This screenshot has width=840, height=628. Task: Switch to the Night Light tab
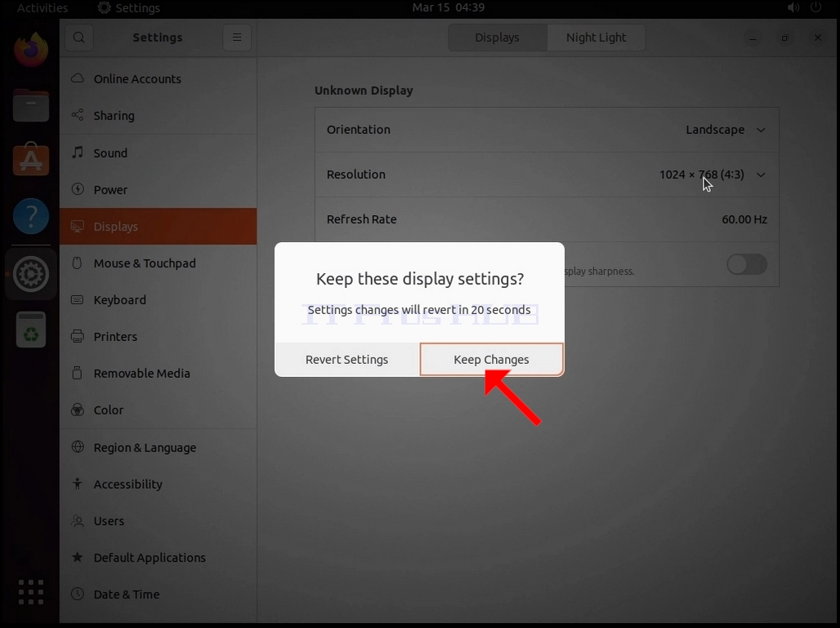(x=596, y=38)
